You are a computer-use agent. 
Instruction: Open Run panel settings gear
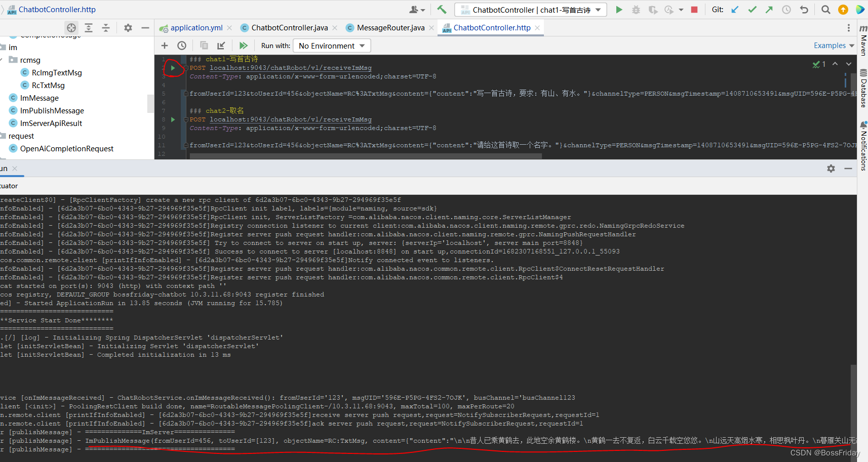point(831,169)
